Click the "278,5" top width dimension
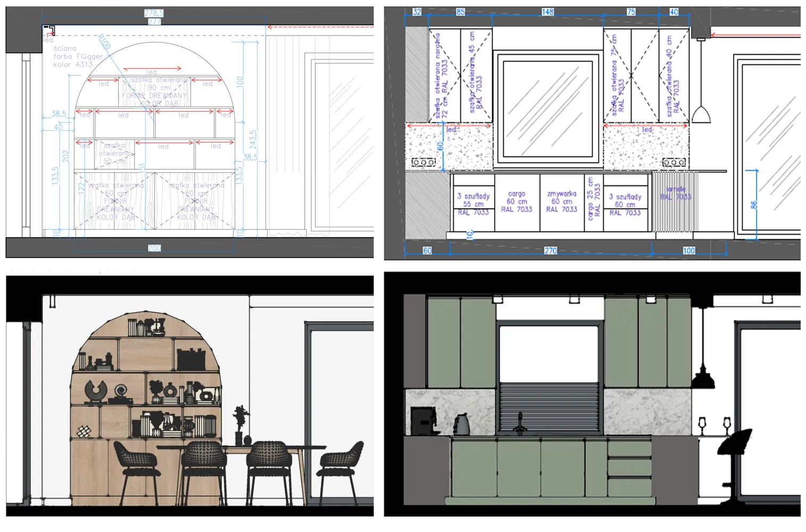Viewport: 806px width, 532px height. [x=154, y=13]
